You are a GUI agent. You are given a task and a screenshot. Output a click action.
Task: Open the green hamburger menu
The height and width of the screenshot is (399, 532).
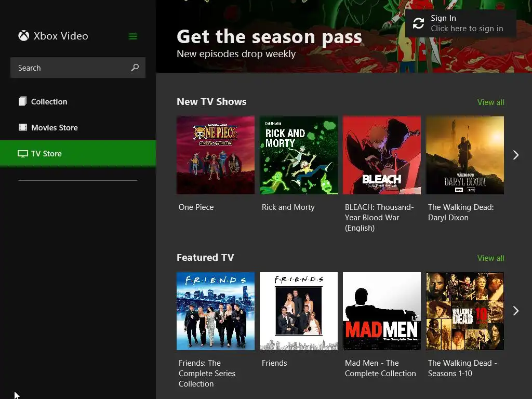[132, 36]
